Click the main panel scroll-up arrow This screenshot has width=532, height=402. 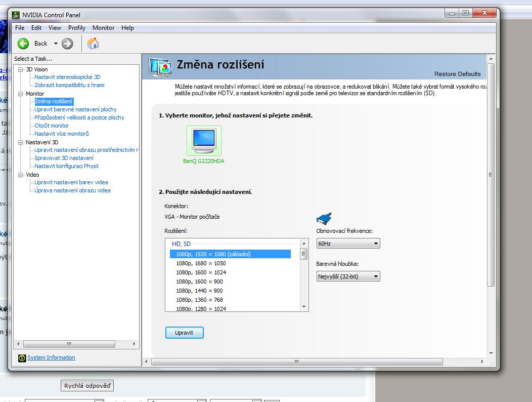pos(491,59)
